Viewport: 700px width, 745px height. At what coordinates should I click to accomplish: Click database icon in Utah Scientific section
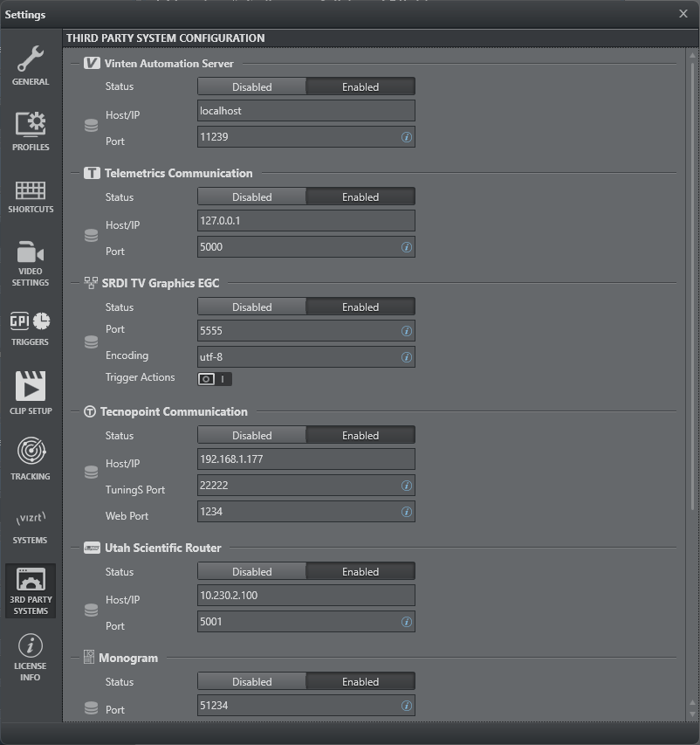tap(91, 610)
